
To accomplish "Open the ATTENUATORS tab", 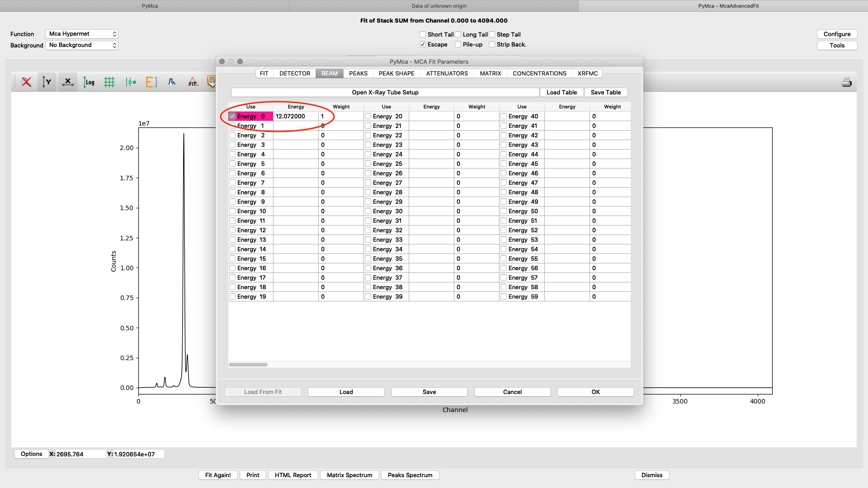I will coord(447,73).
